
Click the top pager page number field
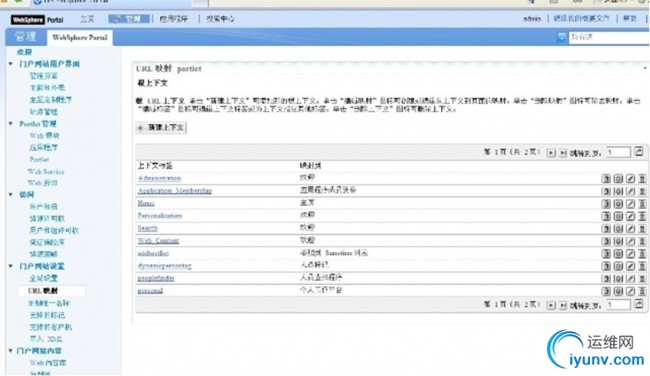click(618, 152)
